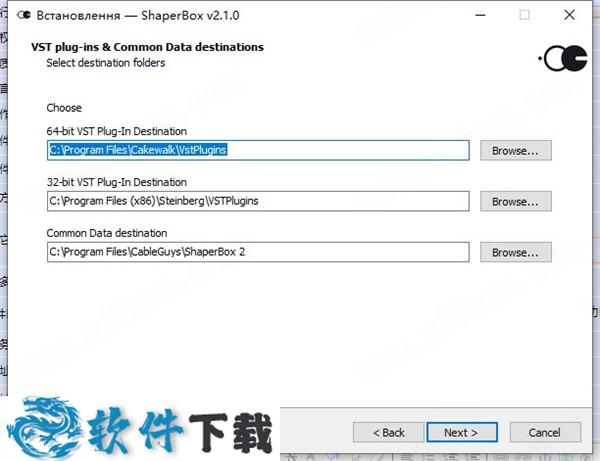Viewport: 600px width, 461px height.
Task: Click the '64-bit VST Plug-In Destination' label
Action: tap(117, 131)
